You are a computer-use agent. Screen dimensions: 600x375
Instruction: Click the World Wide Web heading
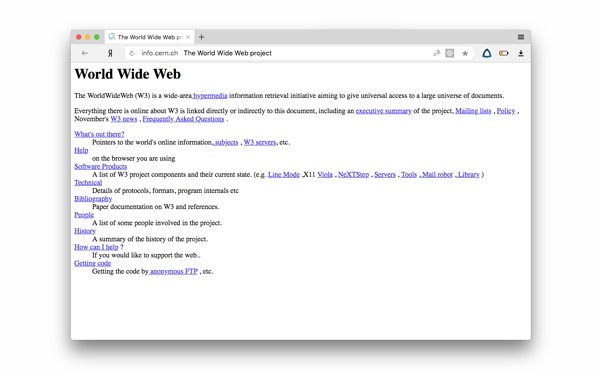(127, 74)
